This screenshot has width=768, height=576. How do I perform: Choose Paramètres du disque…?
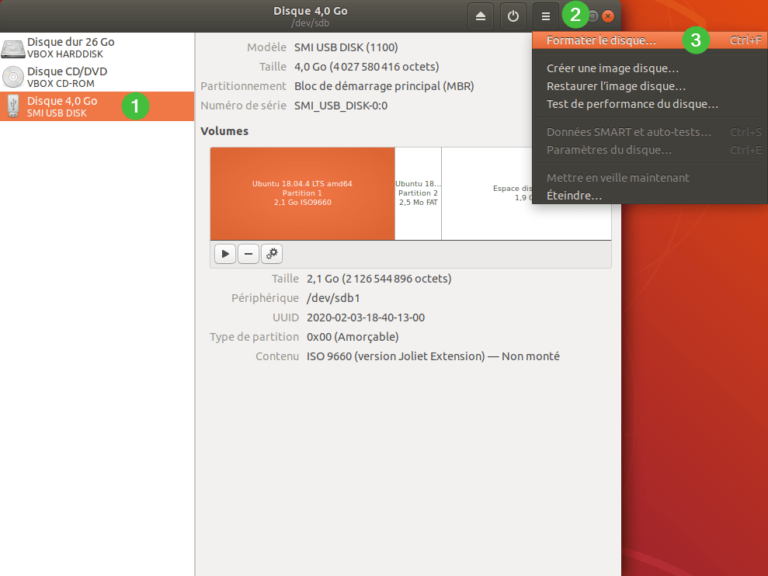[x=650, y=150]
